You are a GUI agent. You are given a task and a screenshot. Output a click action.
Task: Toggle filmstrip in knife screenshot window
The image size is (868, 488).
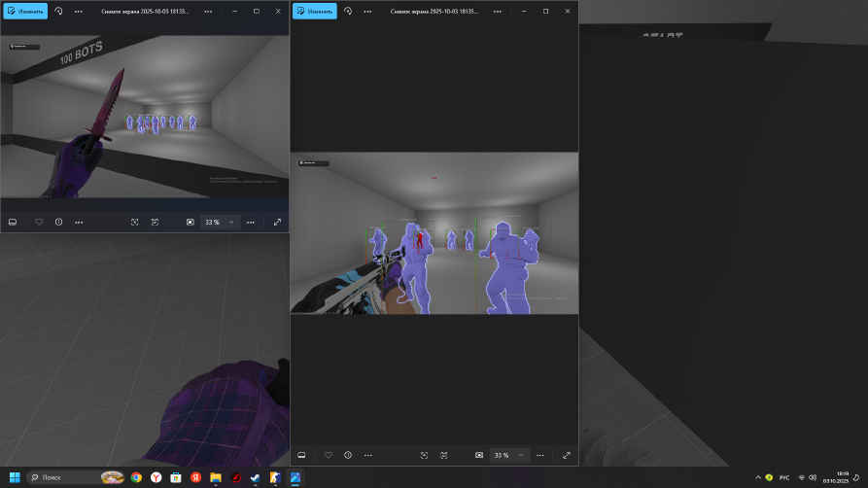click(x=13, y=222)
